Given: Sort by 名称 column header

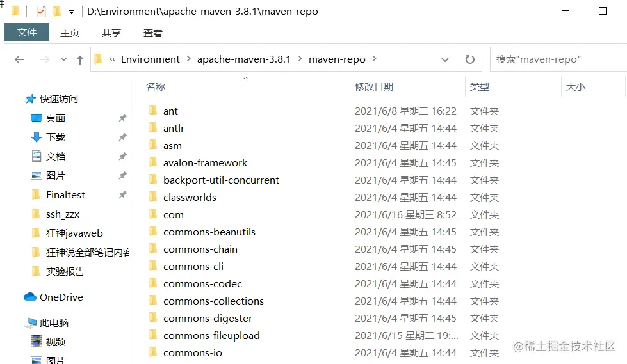Looking at the screenshot, I should 156,87.
